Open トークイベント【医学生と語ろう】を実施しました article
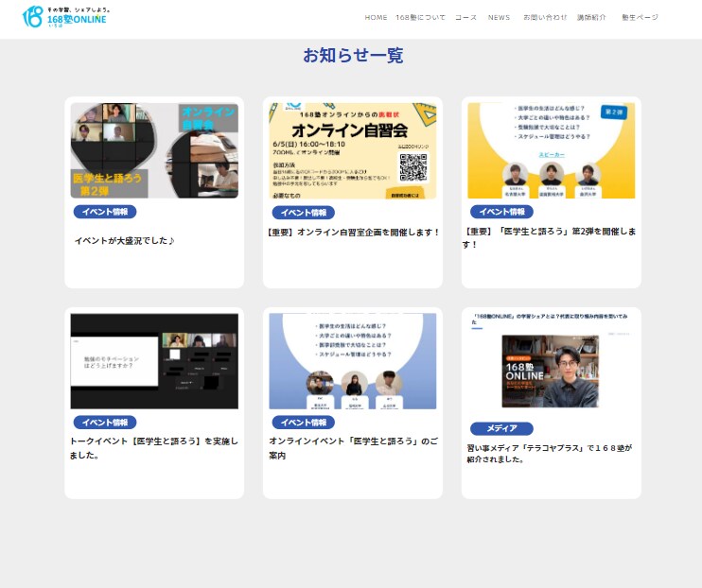 click(x=154, y=448)
